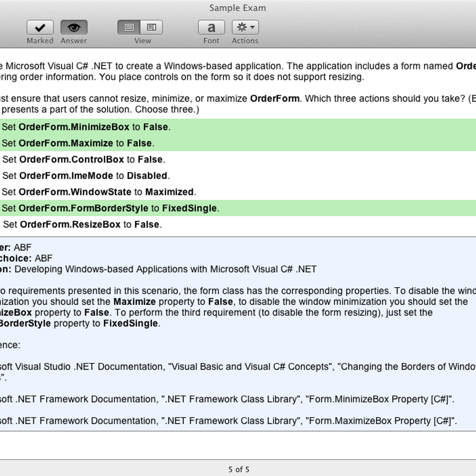Image resolution: width=476 pixels, height=476 pixels.
Task: Select answer Set OrderForm.ResizeBox to False
Action: click(x=238, y=224)
